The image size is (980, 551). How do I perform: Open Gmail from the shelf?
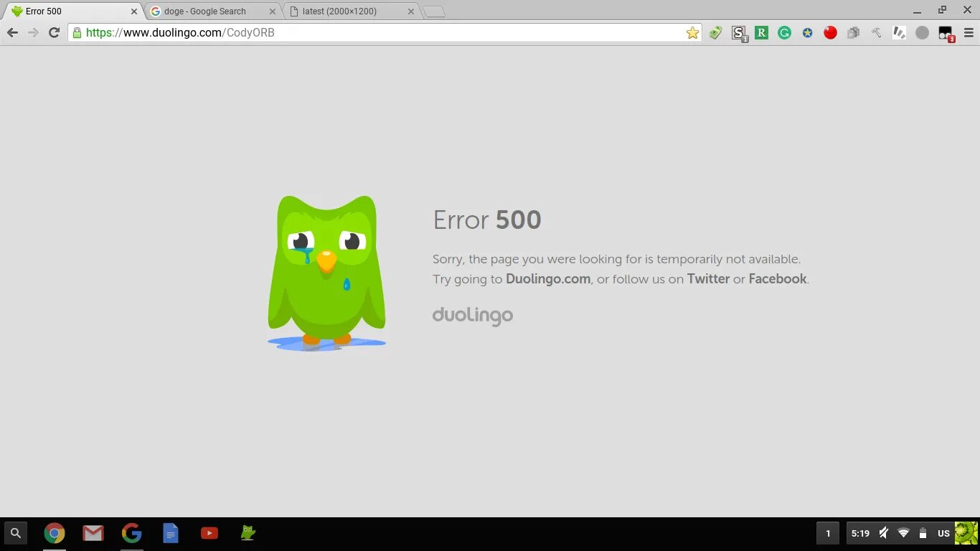(93, 533)
